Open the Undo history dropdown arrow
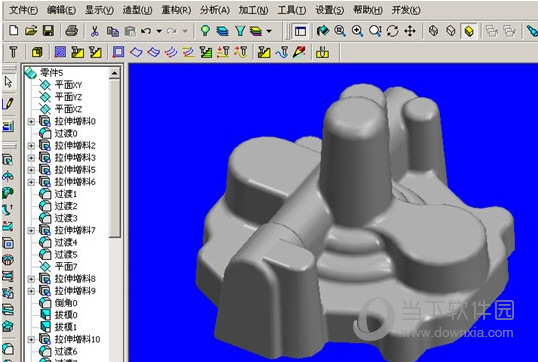538x362 pixels. point(159,31)
